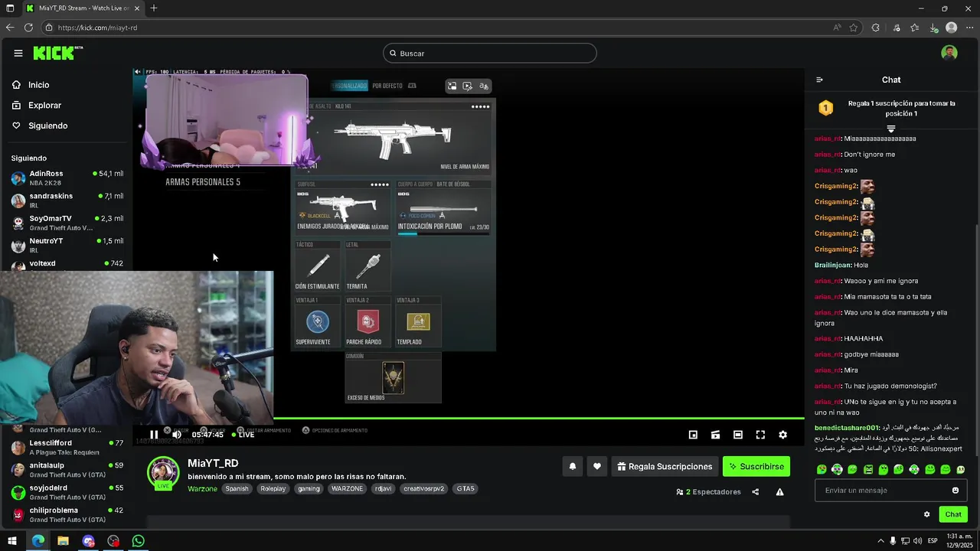980x551 pixels.
Task: Open SoyOmarTV channel in following list
Action: [67, 223]
